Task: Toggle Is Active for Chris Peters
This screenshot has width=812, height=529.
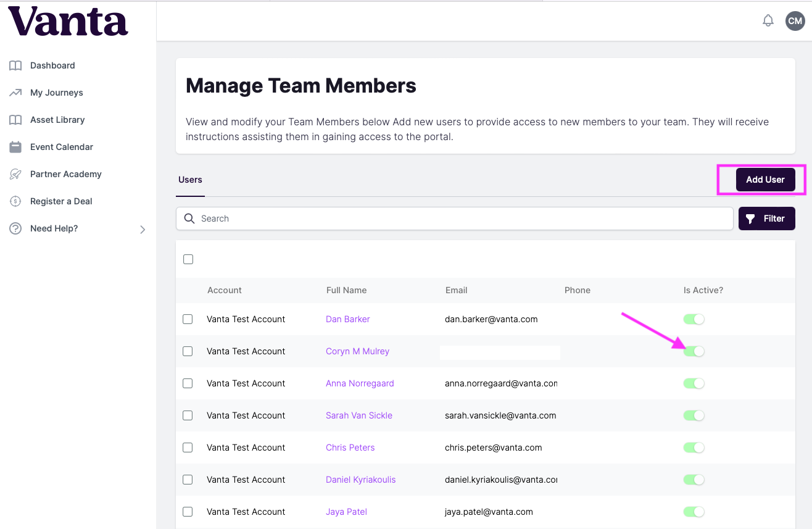Action: [694, 448]
